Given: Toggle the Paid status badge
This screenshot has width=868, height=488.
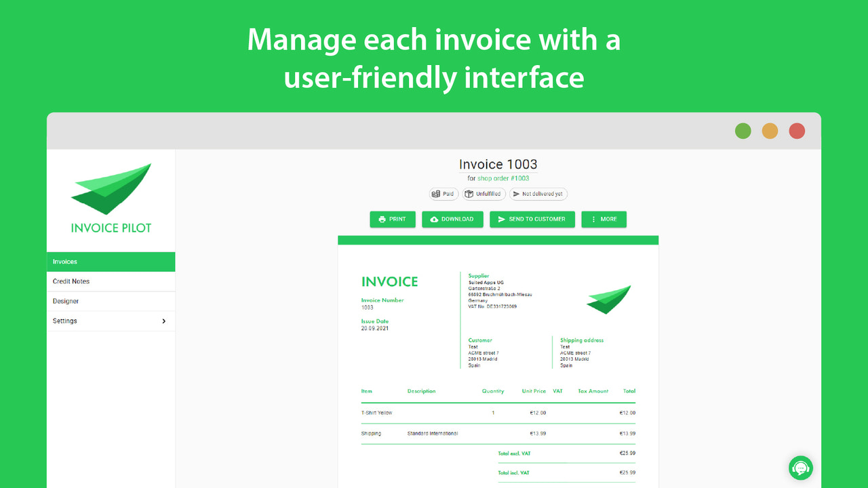Looking at the screenshot, I should point(443,194).
